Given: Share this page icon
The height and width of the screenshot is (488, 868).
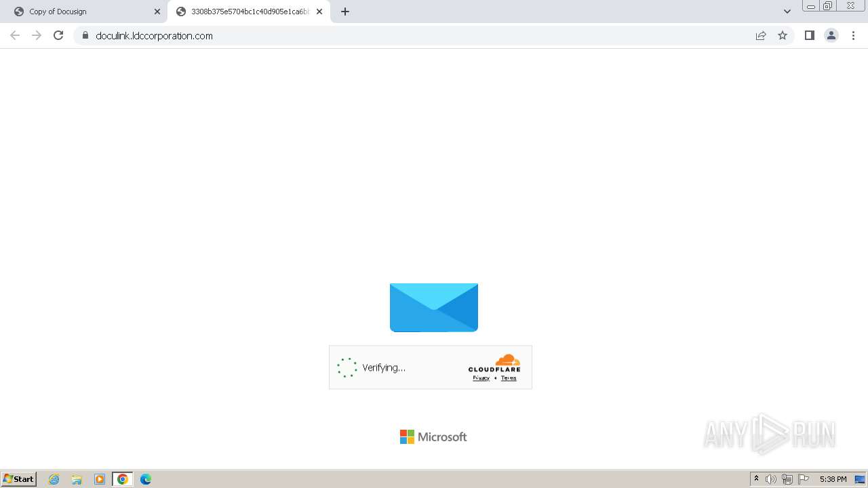Looking at the screenshot, I should (761, 35).
